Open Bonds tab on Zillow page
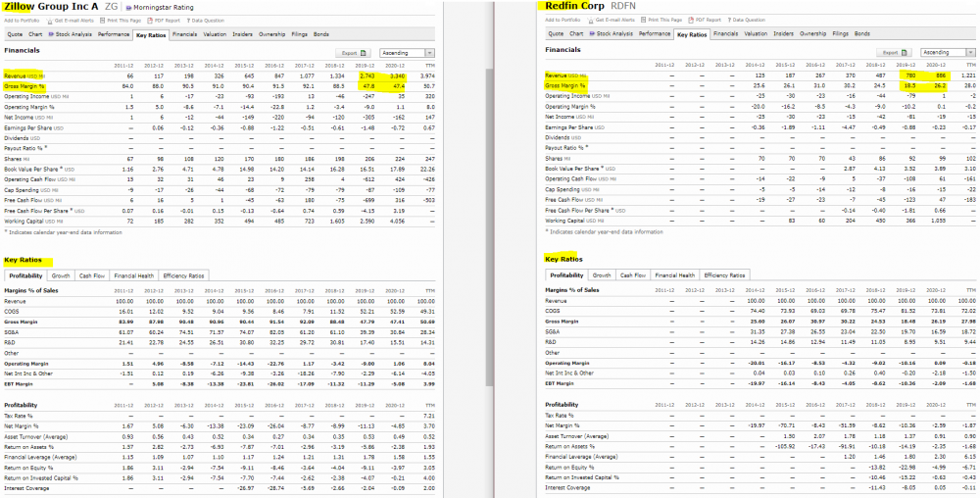 coord(321,34)
